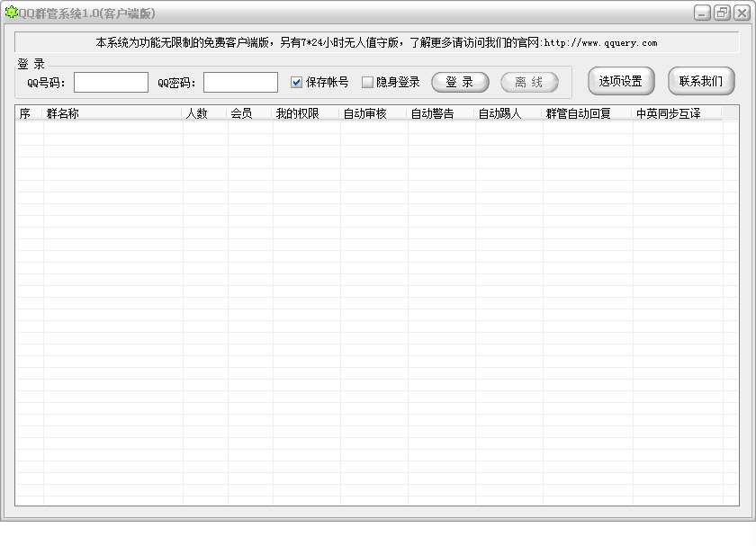
Task: Sort by the 序 column header
Action: point(30,113)
